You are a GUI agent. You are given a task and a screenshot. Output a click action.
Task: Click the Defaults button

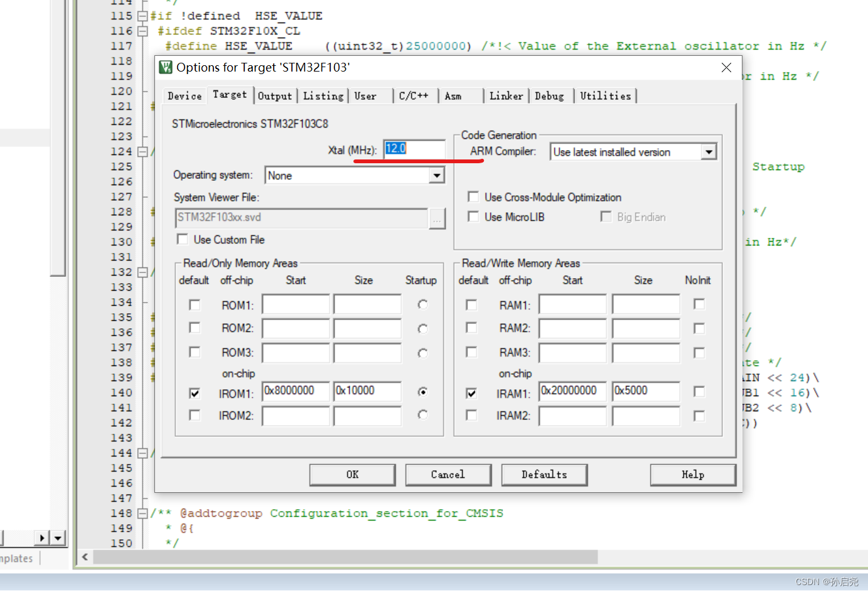coord(544,475)
